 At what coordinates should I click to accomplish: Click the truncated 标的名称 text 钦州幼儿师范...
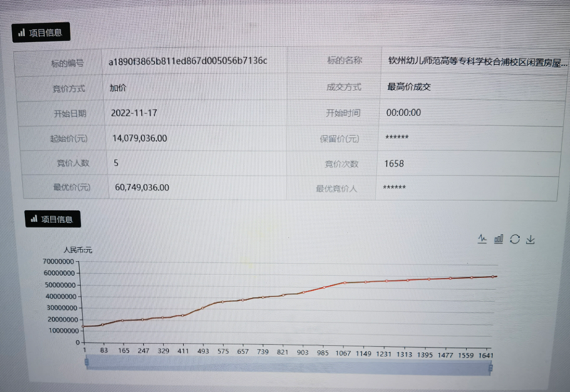point(477,61)
